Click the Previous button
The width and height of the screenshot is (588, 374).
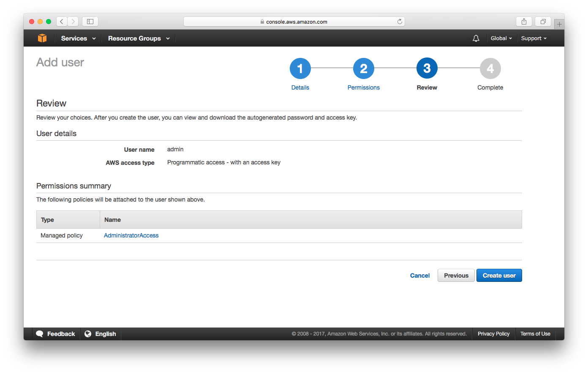(x=456, y=276)
